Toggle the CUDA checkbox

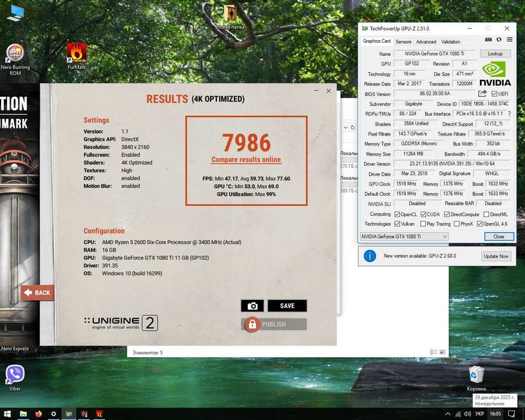(x=423, y=214)
